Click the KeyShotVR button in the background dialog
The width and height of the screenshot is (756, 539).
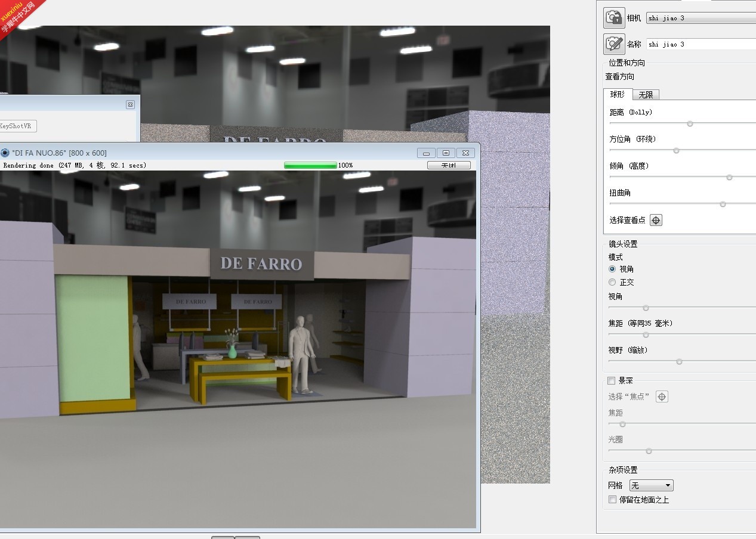click(17, 126)
